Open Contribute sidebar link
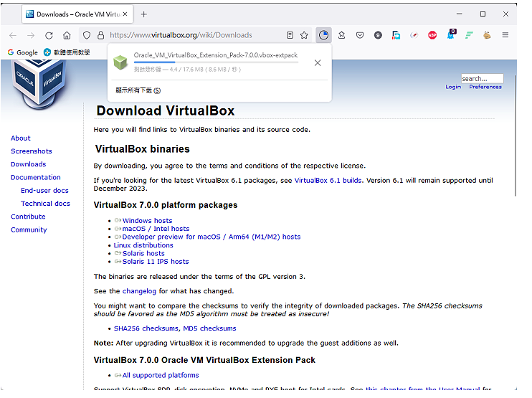Screen dimensions: 532x398 [x=28, y=217]
